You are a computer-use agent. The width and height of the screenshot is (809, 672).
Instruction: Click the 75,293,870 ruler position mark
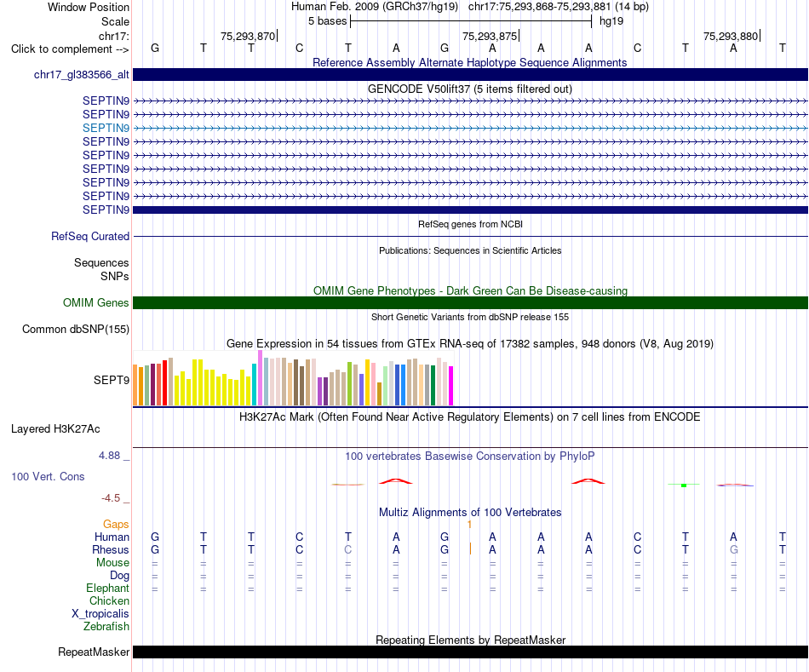tap(248, 36)
